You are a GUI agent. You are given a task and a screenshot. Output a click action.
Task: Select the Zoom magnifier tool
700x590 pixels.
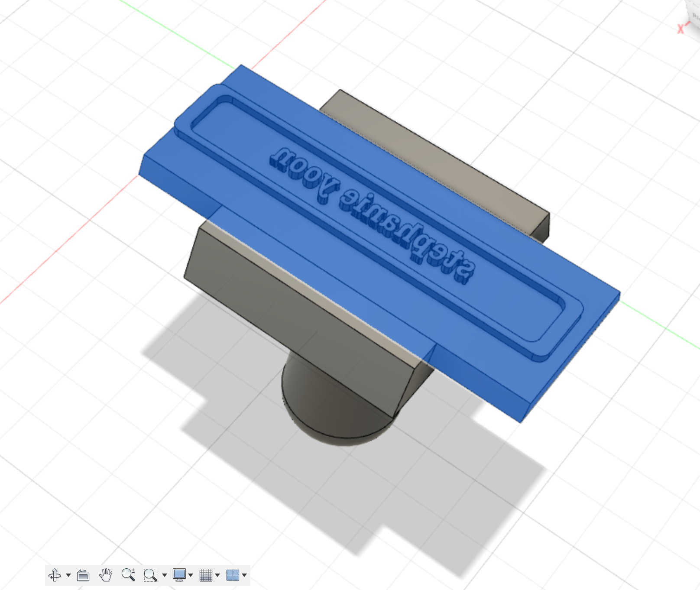click(x=128, y=575)
